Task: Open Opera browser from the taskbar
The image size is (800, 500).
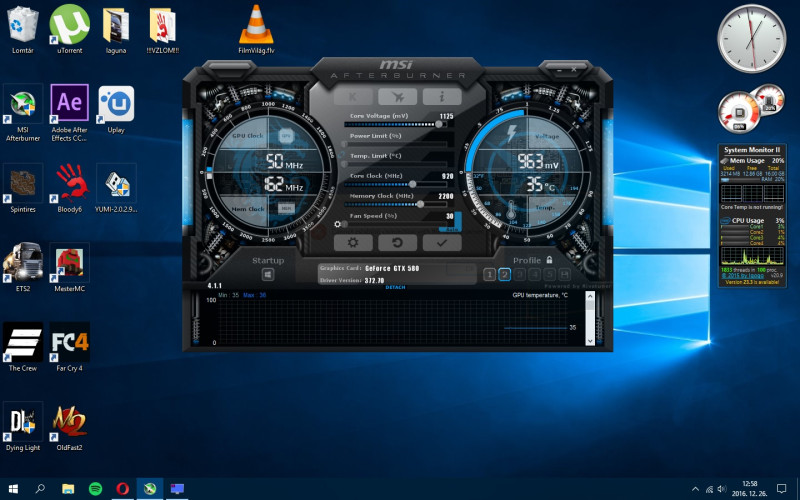Action: (x=122, y=489)
